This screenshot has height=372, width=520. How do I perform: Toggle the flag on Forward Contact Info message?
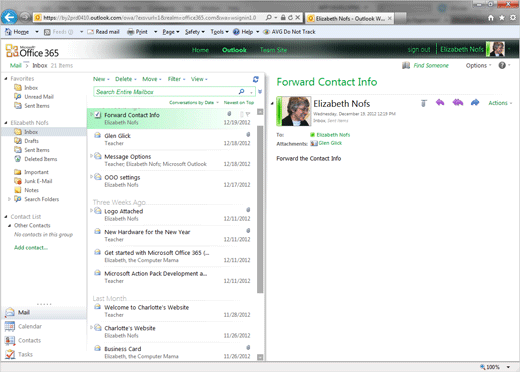(x=248, y=114)
